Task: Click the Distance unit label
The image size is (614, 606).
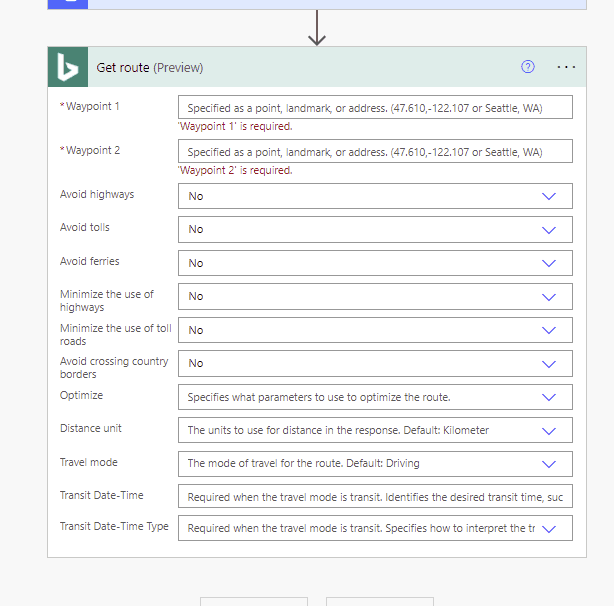Action: pos(91,428)
